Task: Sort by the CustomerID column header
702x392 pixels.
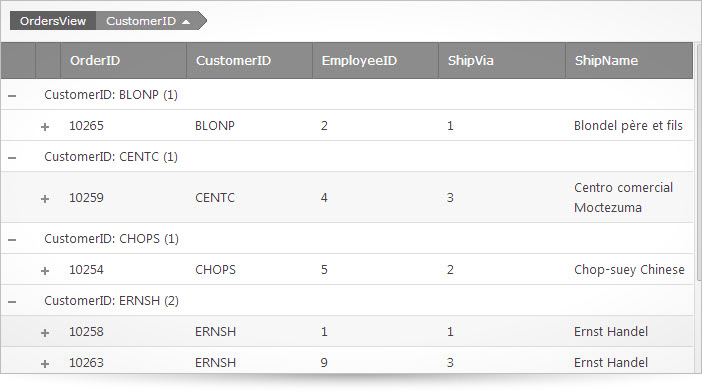Action: point(249,60)
